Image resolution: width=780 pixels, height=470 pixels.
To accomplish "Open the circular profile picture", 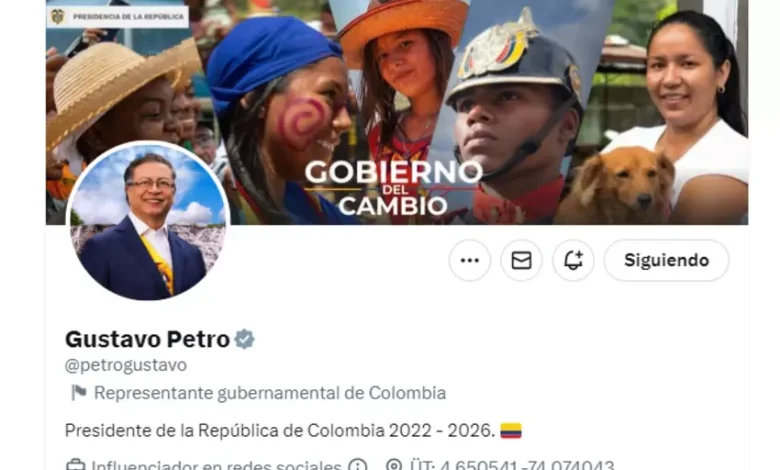I will point(148,221).
